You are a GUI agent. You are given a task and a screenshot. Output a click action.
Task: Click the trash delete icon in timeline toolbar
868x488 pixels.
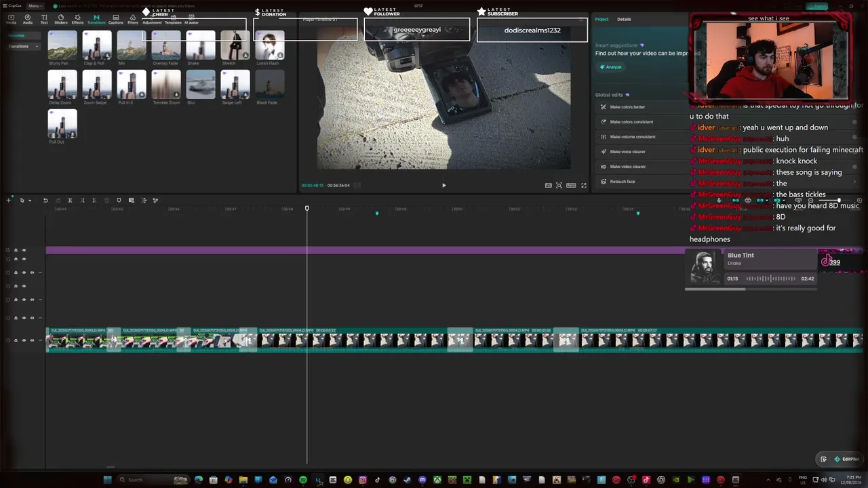click(106, 200)
